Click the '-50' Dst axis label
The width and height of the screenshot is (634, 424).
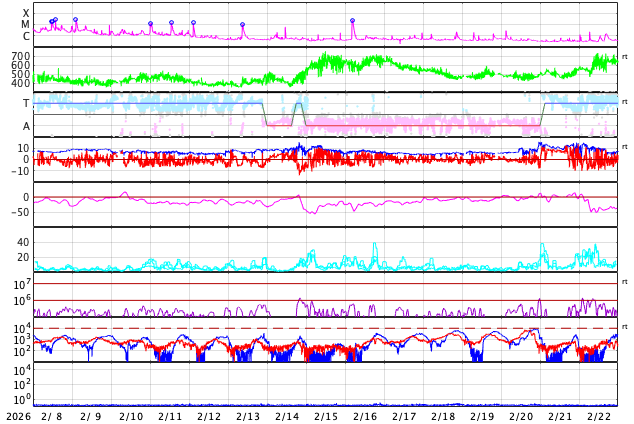pyautogui.click(x=20, y=212)
